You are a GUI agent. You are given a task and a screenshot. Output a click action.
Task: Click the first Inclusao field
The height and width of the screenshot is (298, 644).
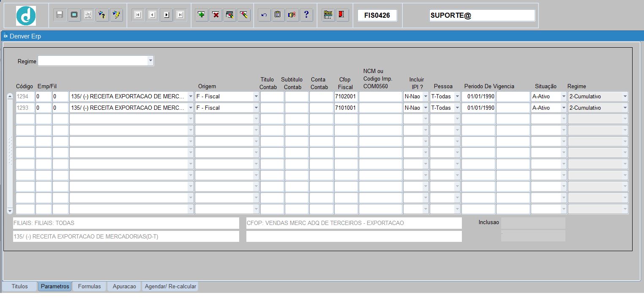(x=533, y=223)
